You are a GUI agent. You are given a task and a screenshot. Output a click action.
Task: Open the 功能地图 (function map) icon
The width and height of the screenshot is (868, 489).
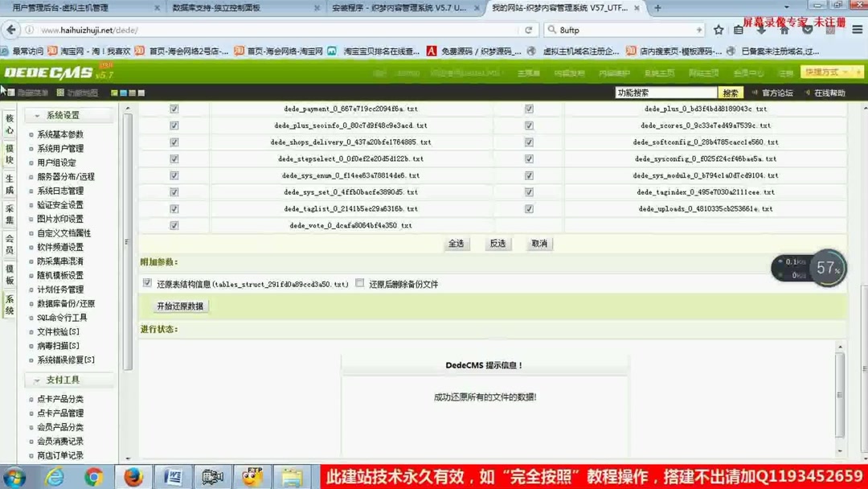click(59, 93)
